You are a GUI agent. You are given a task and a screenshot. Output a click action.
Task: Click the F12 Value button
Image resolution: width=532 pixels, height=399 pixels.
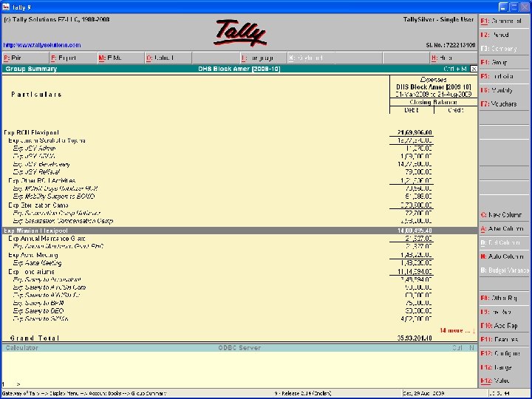tap(504, 381)
